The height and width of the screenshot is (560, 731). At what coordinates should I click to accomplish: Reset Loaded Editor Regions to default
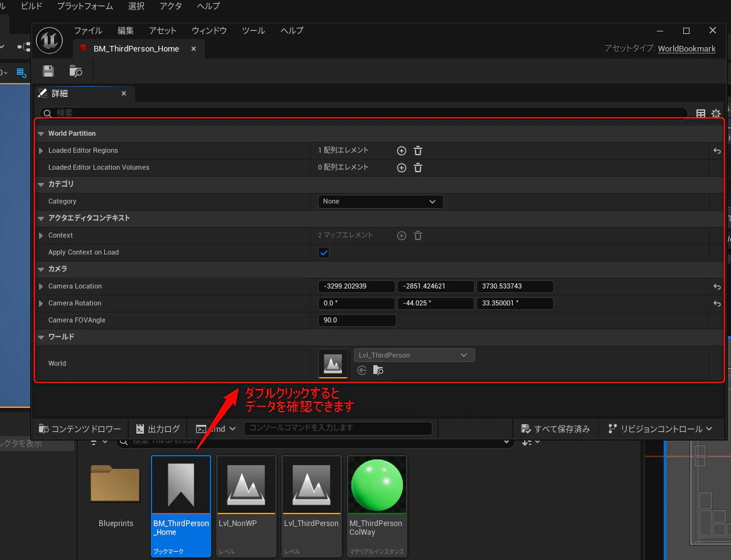tap(717, 151)
